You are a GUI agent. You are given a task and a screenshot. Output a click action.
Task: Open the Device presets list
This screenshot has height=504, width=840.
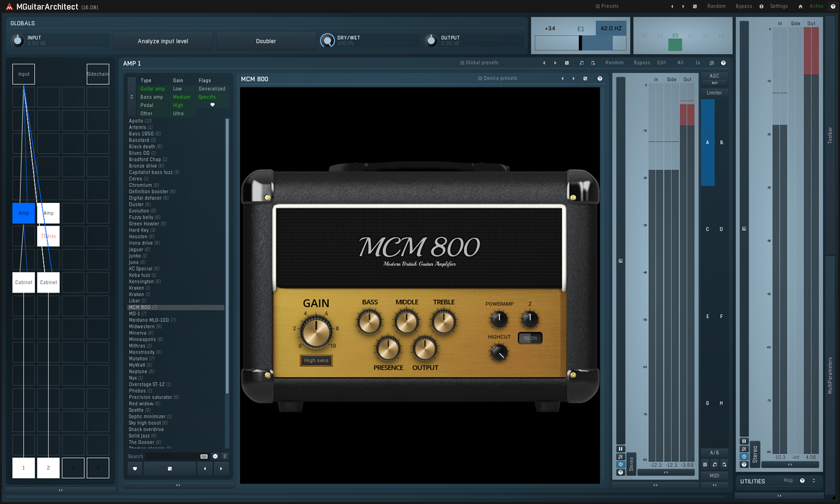click(x=498, y=78)
